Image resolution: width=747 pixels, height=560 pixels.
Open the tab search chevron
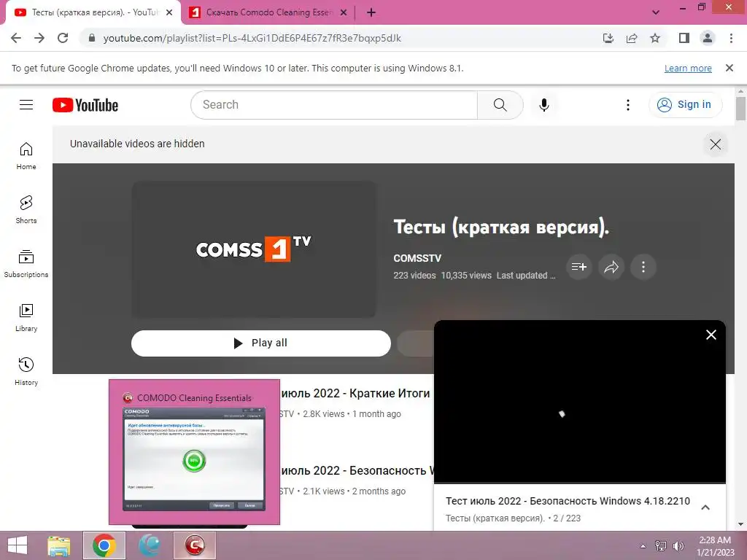[x=656, y=13]
